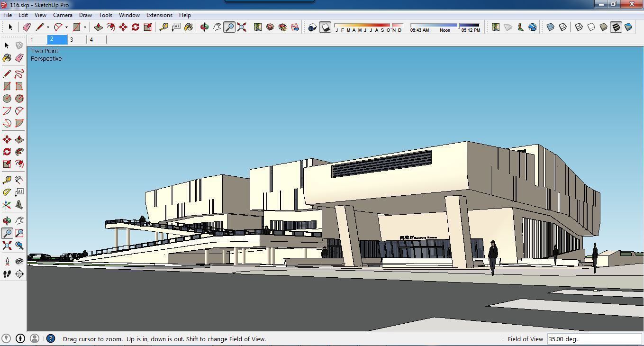
Task: Click Zoom Extents in top toolbar
Action: click(242, 27)
